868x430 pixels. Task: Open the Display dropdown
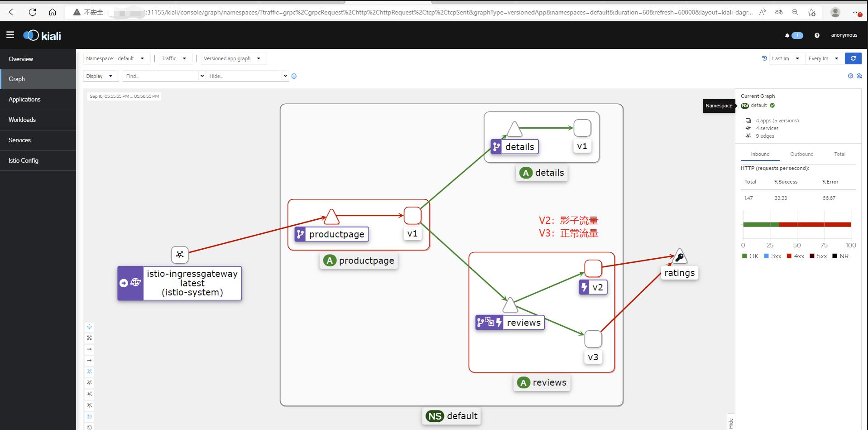tap(101, 76)
